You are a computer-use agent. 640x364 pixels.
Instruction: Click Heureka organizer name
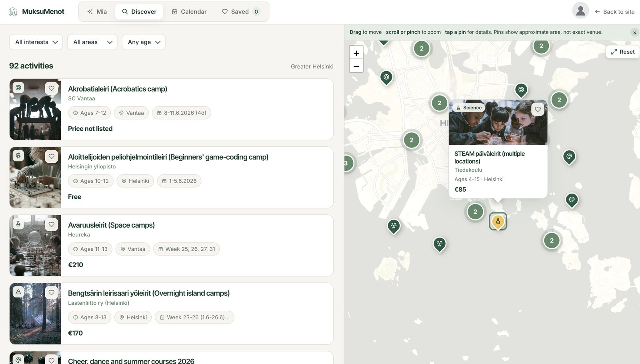point(79,234)
